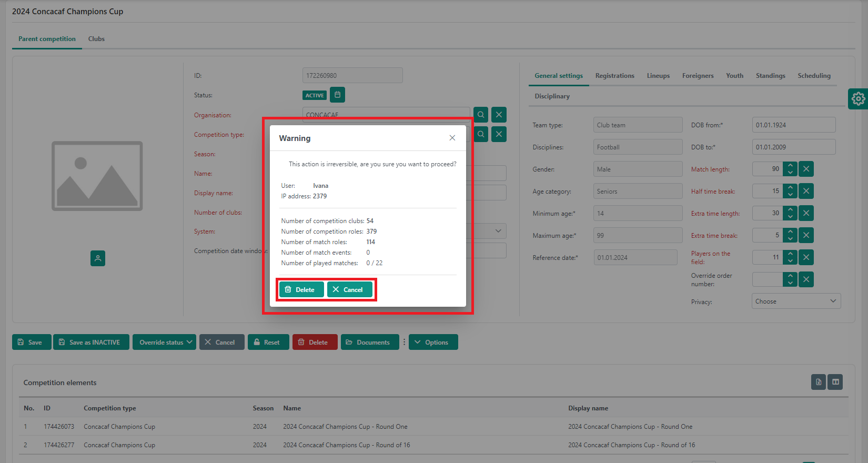Click the settings gear icon
Screen dimensions: 868x463
[x=858, y=99]
